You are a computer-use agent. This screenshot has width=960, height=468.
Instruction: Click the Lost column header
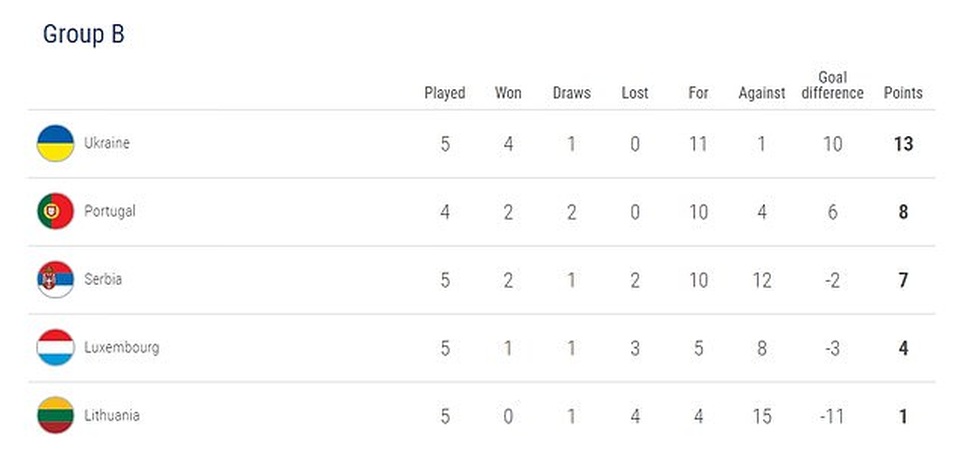point(635,93)
